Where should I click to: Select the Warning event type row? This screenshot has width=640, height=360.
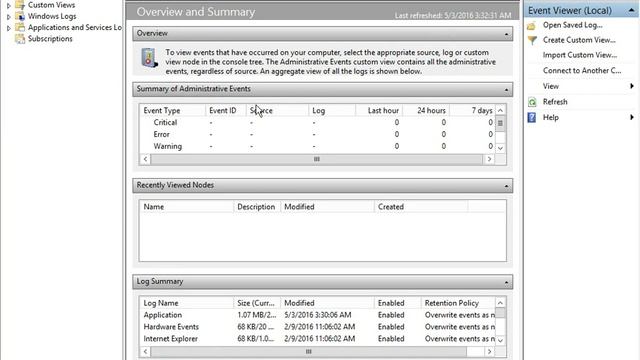pos(317,146)
